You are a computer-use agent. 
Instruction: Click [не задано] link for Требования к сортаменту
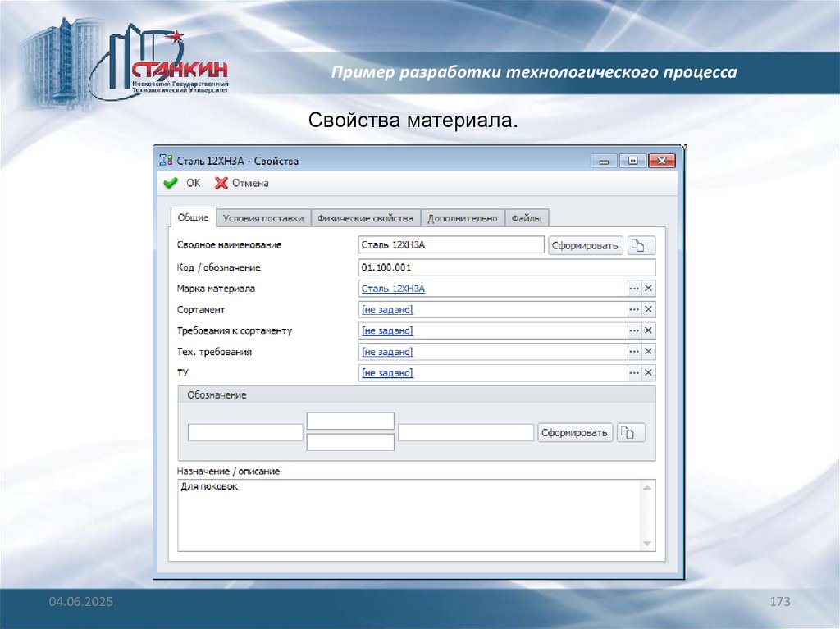387,330
